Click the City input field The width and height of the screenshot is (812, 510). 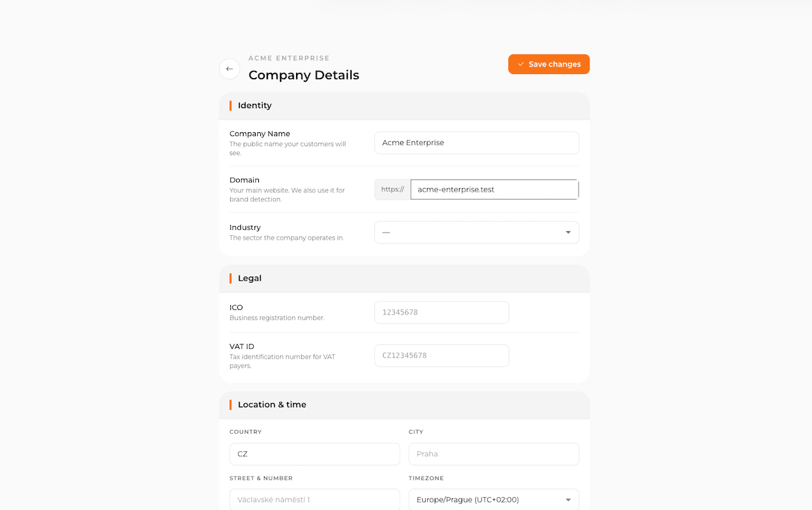[494, 454]
